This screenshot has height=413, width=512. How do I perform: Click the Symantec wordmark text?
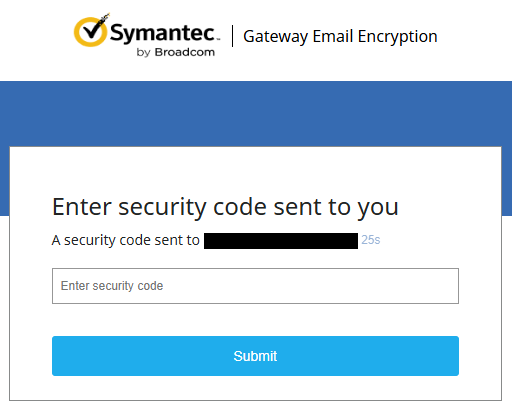[162, 33]
